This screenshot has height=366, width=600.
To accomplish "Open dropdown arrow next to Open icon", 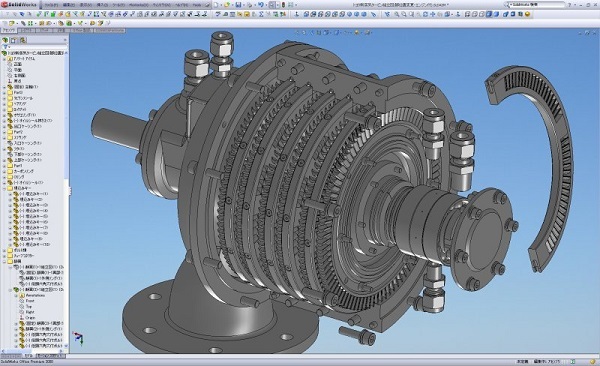I will (232, 5).
